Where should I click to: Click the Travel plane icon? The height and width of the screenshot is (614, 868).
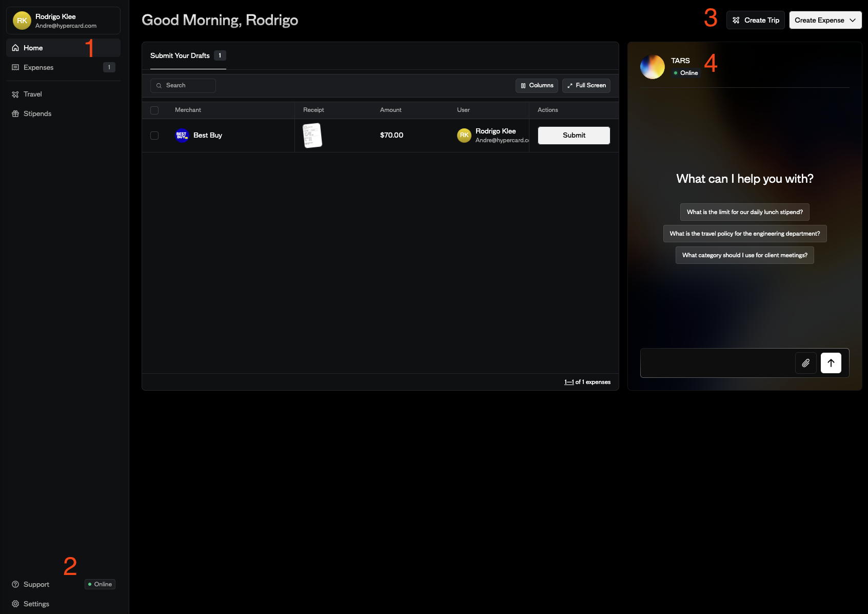(x=16, y=94)
